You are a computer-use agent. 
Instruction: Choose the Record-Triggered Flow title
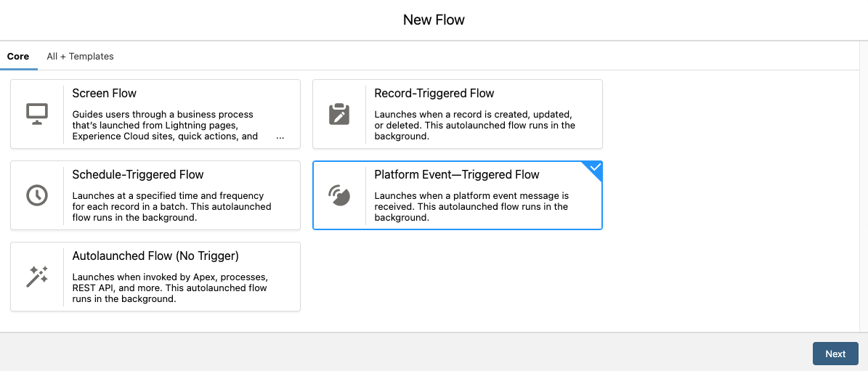point(434,94)
